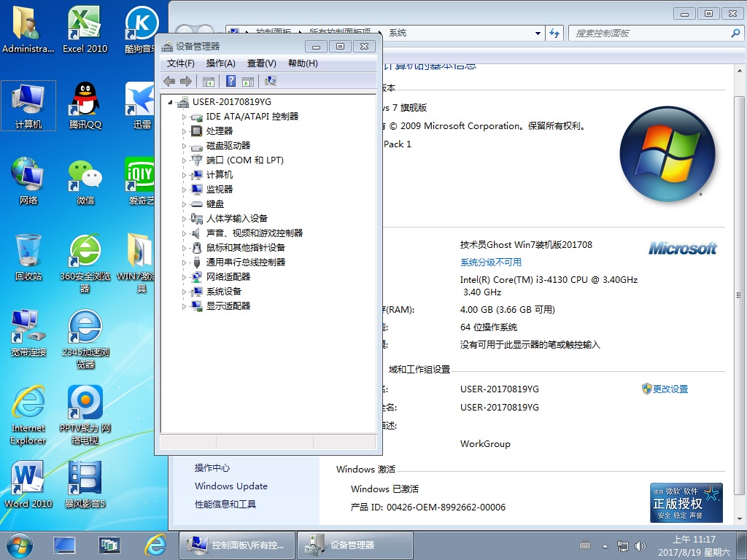Click the 设备管理器 taskbar button
Screen dimensions: 747x560
pos(355,545)
